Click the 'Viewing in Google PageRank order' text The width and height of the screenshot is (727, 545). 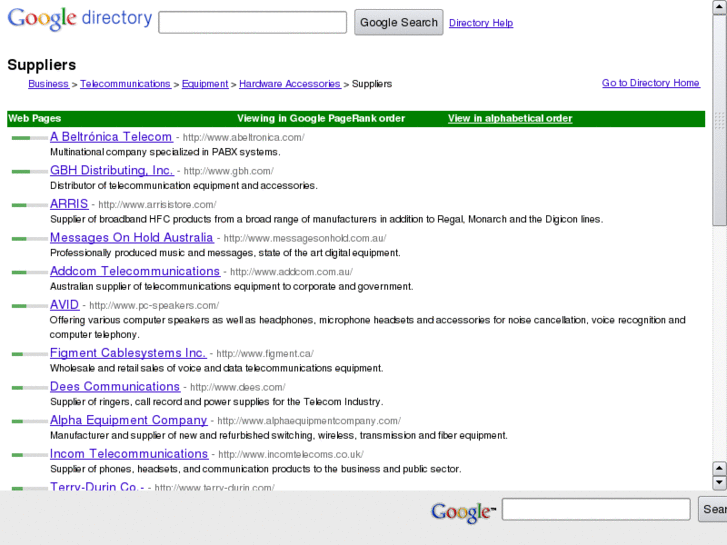[321, 118]
